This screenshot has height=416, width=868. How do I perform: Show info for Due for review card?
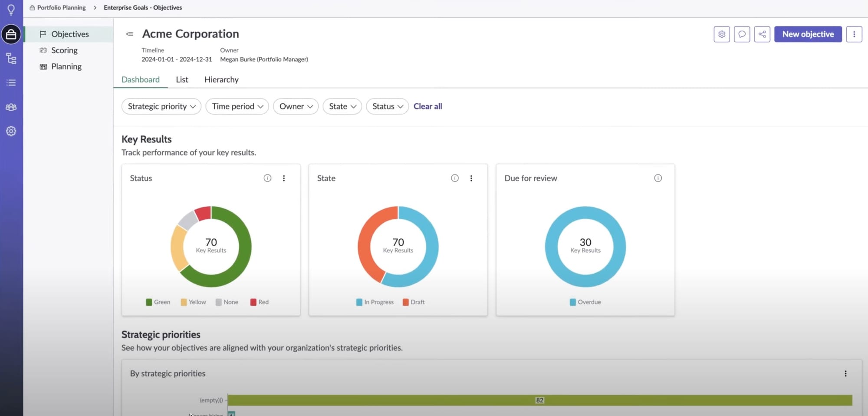(x=658, y=178)
